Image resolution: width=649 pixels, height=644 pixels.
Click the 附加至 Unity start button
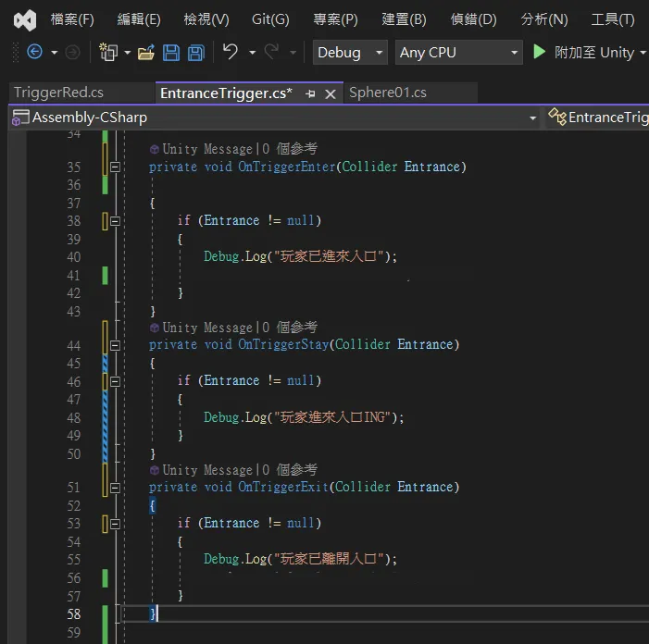pyautogui.click(x=583, y=53)
